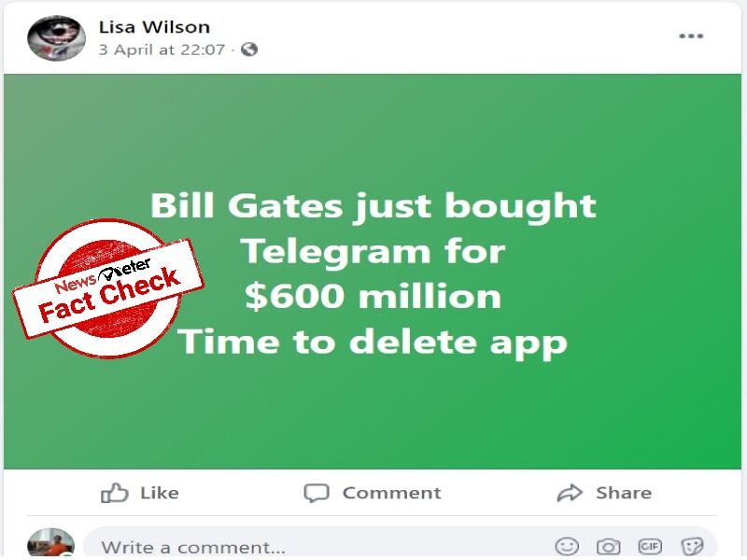Open the emoji picker in comment box
Image resolution: width=747 pixels, height=560 pixels.
(567, 546)
